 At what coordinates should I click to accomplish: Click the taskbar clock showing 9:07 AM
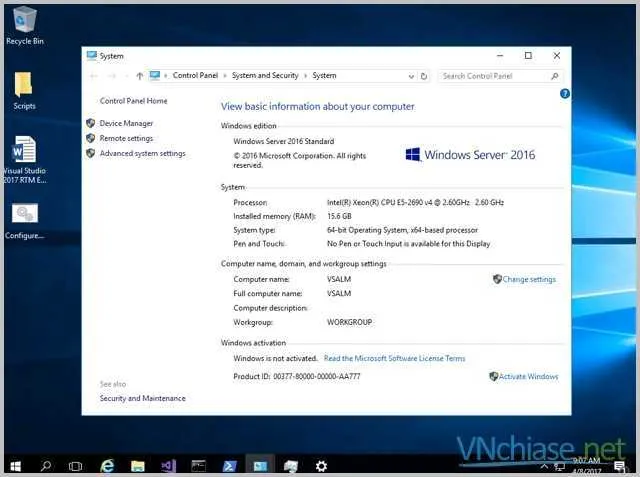coord(586,466)
